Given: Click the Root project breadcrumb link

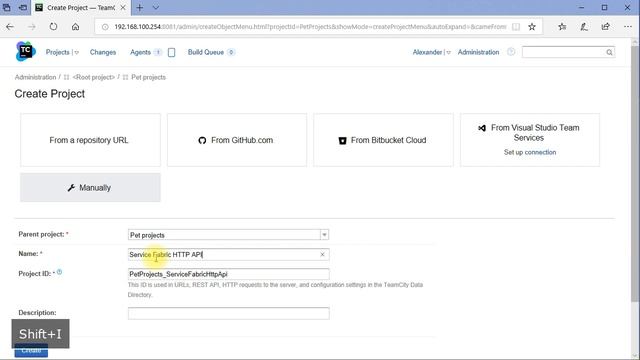Looking at the screenshot, I should point(93,77).
